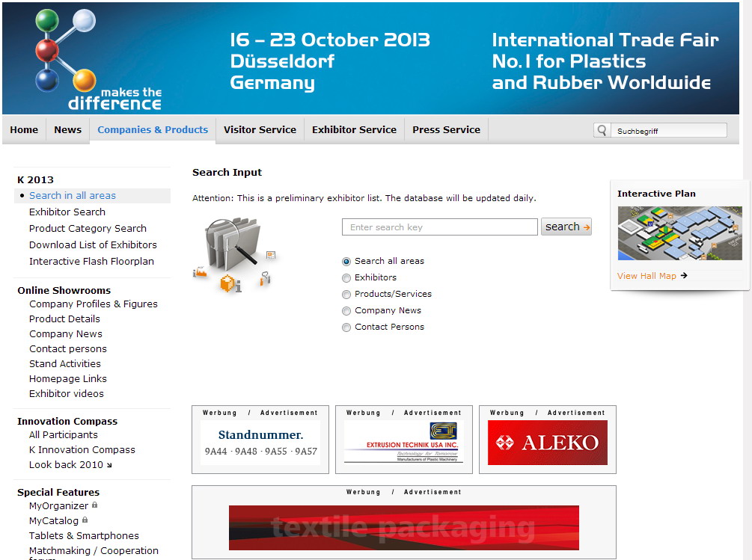The image size is (752, 560).
Task: Choose the Products/Services radio option
Action: point(346,295)
